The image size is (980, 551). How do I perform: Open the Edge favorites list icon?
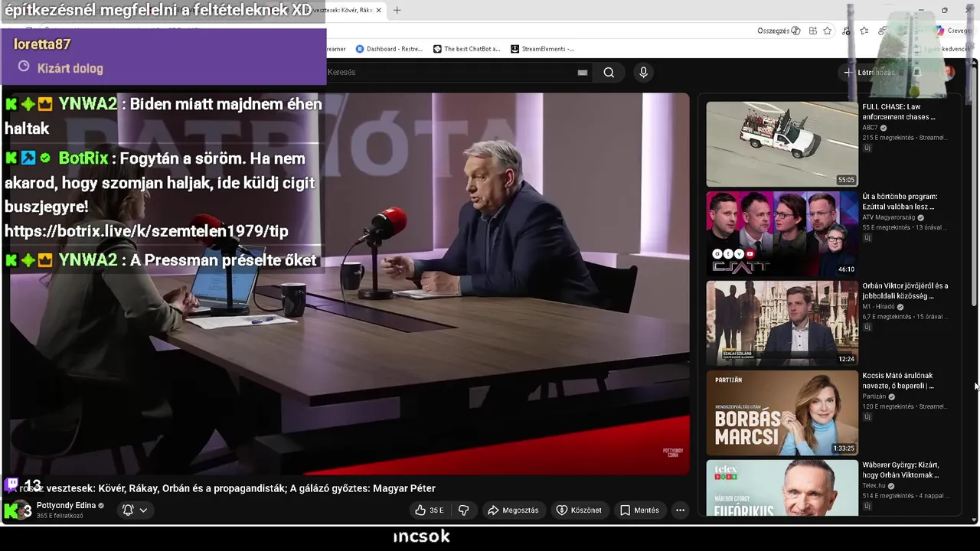[864, 31]
